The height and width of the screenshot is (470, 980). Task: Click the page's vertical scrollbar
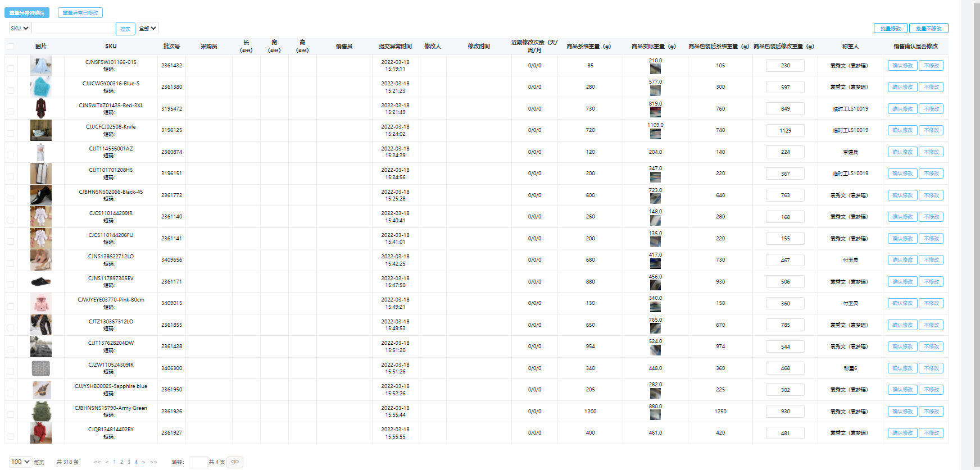978,235
